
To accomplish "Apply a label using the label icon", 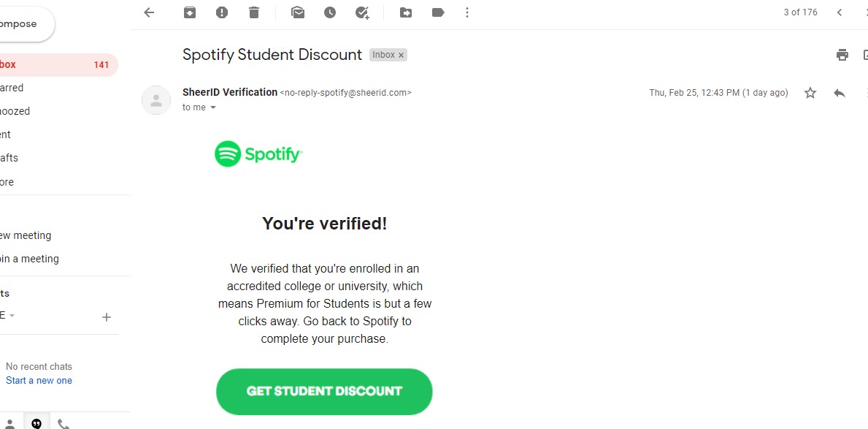I will 438,12.
